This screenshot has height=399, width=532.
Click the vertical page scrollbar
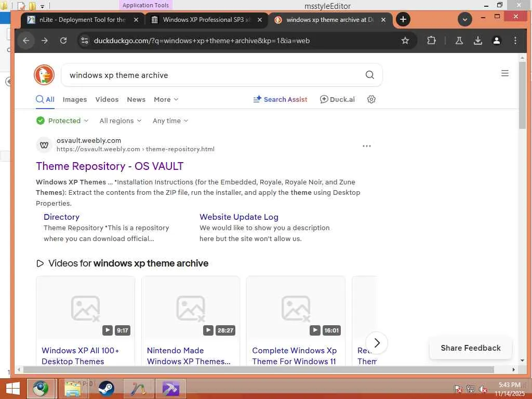(522, 95)
